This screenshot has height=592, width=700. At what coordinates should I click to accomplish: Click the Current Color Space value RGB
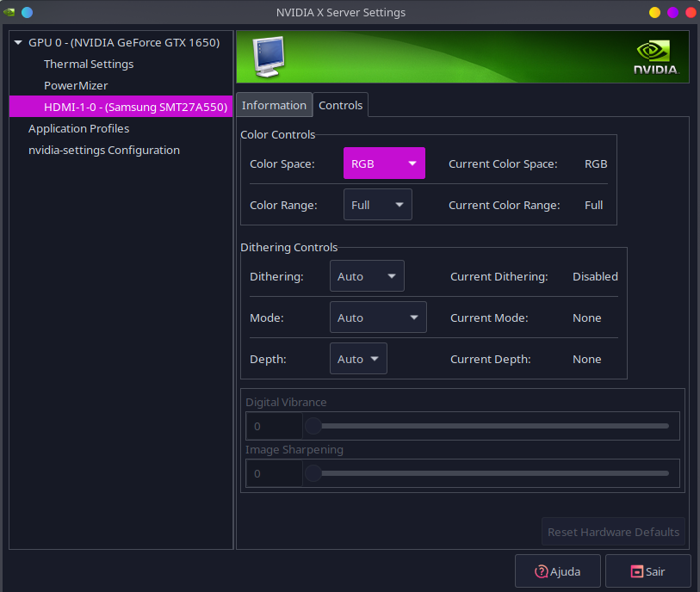point(596,164)
